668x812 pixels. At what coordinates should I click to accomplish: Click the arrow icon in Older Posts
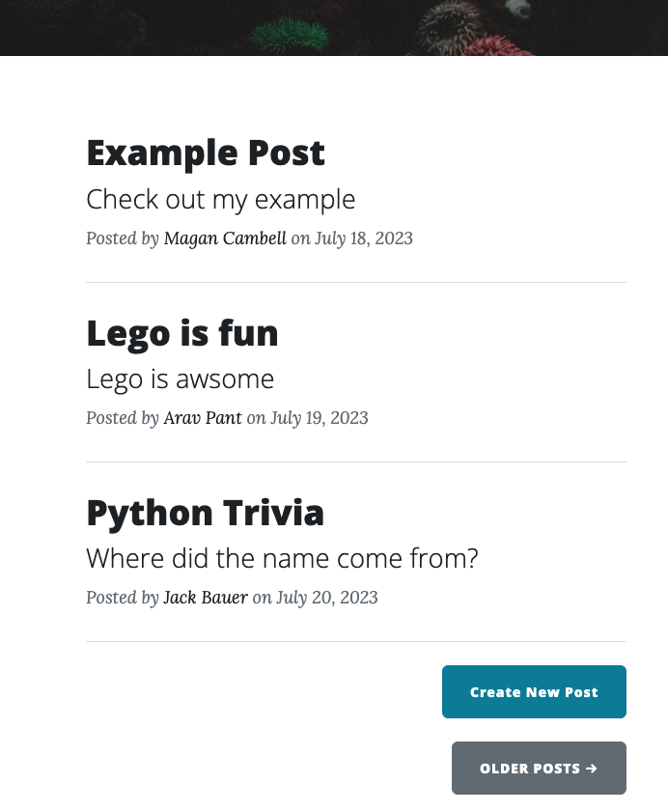coord(592,769)
